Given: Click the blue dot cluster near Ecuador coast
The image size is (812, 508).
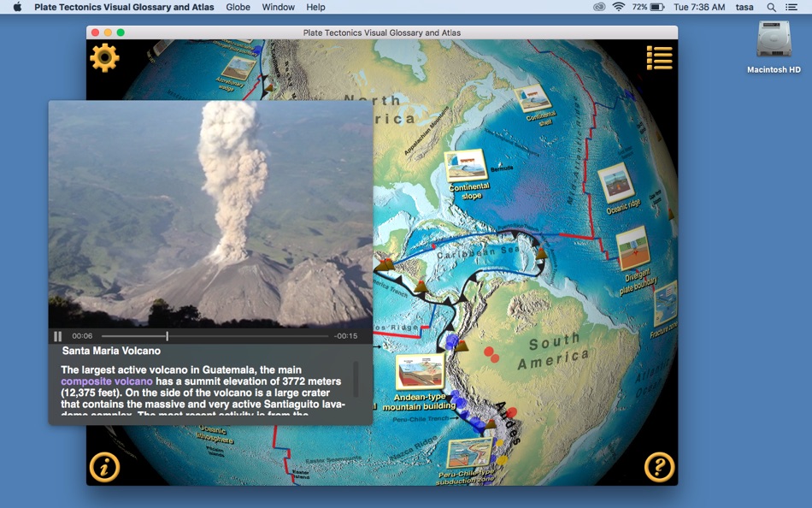Looking at the screenshot, I should [x=452, y=340].
